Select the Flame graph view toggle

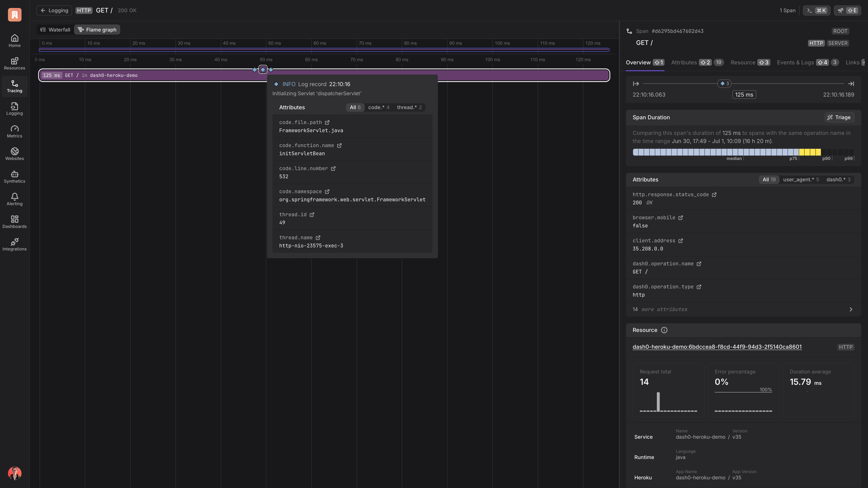97,30
